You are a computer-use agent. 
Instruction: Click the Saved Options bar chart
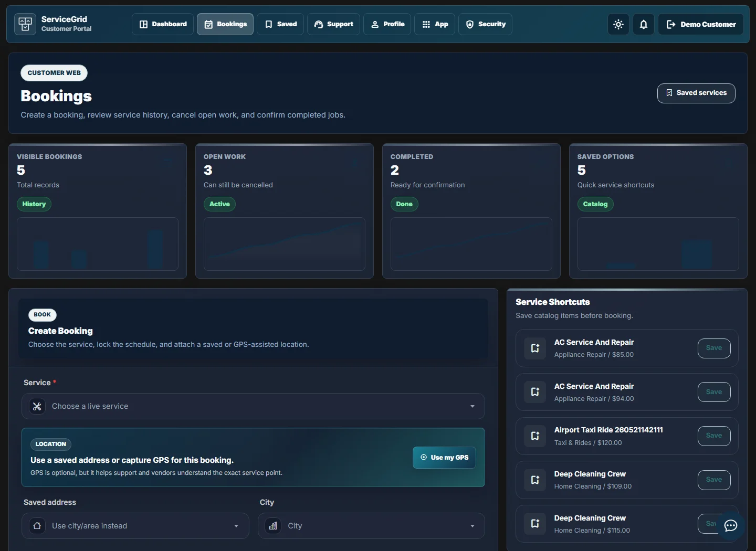point(658,244)
